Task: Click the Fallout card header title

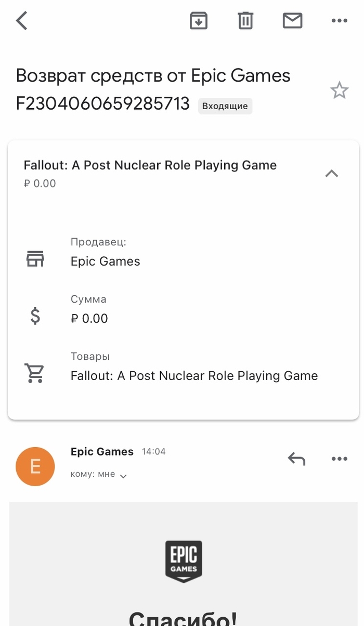Action: click(x=150, y=165)
